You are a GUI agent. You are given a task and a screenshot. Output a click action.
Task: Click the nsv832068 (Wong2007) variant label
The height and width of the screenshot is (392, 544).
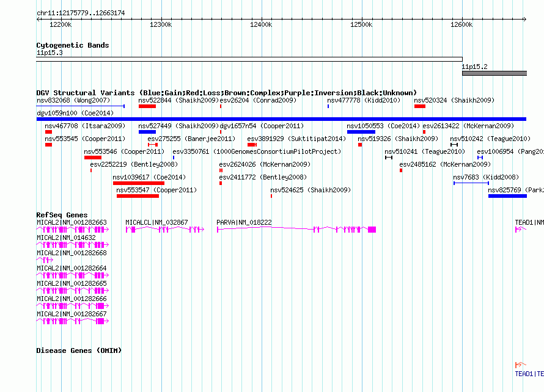73,100
